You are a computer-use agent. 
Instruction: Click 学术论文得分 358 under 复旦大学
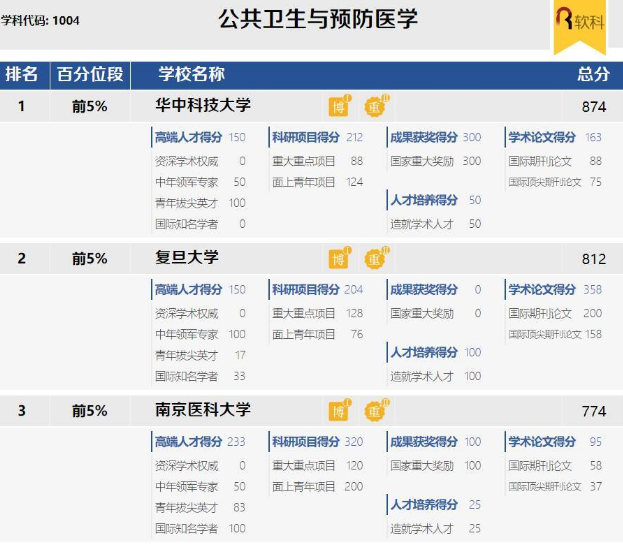pyautogui.click(x=555, y=290)
